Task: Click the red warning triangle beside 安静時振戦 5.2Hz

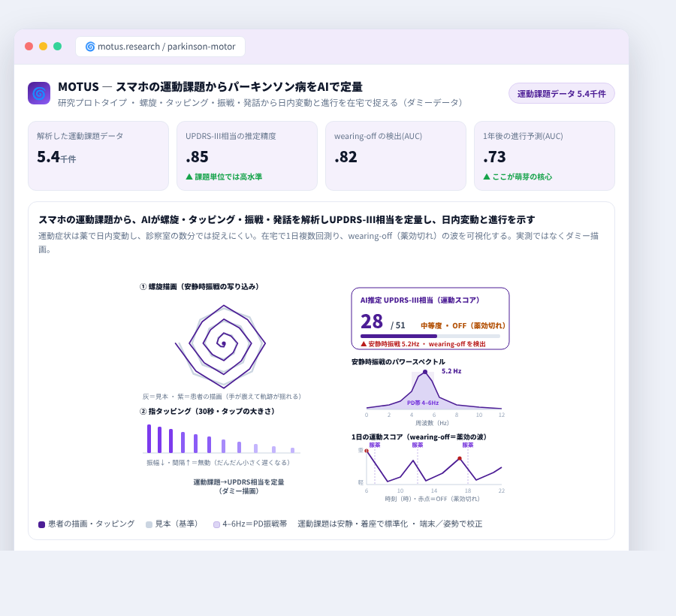Action: pyautogui.click(x=364, y=344)
